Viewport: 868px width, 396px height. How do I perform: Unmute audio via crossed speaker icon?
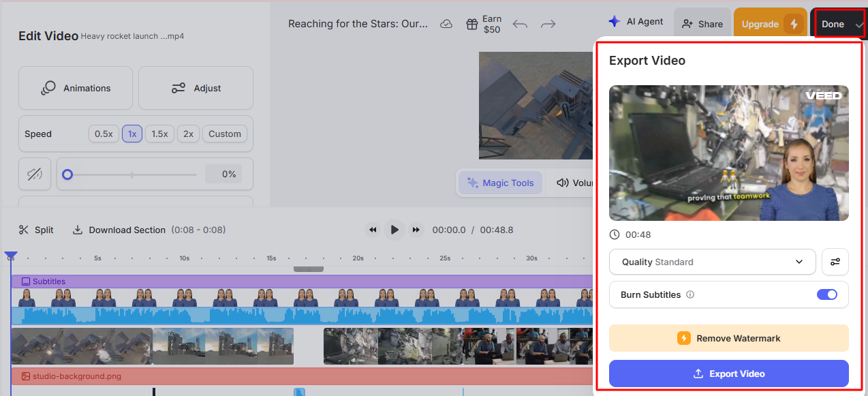pos(34,174)
